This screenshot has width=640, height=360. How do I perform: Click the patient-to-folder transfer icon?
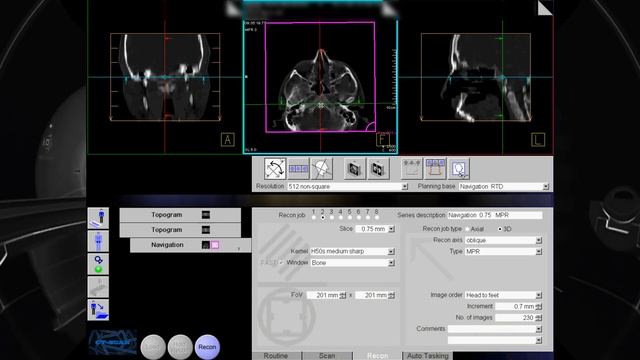pyautogui.click(x=98, y=310)
